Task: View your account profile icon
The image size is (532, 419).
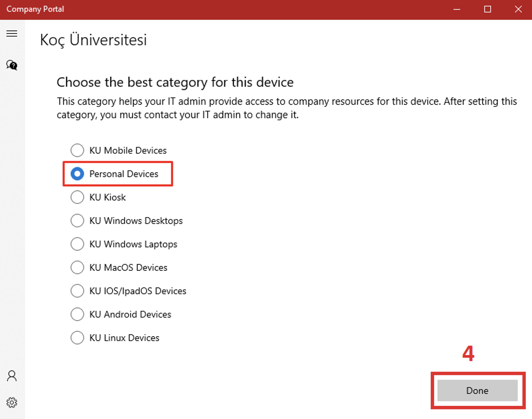Action: (12, 376)
